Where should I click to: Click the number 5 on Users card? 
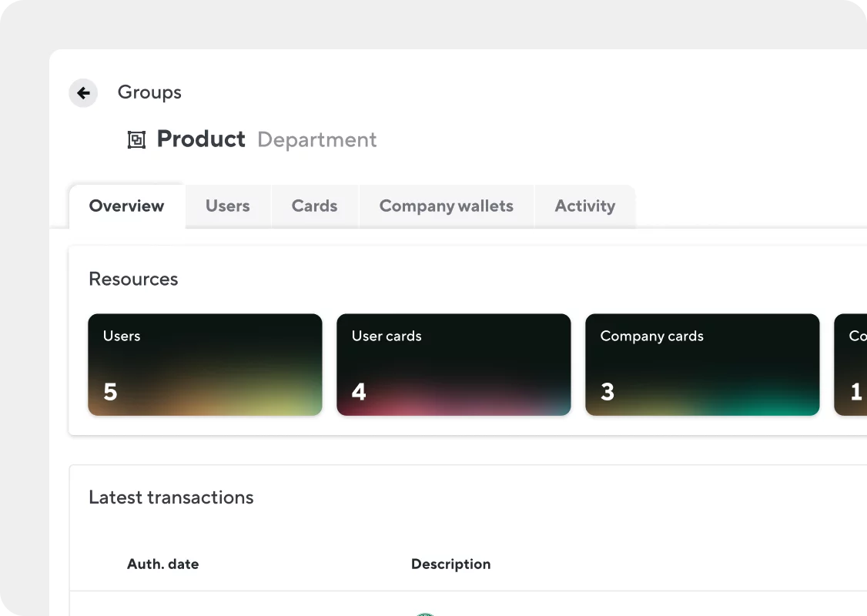(x=110, y=391)
